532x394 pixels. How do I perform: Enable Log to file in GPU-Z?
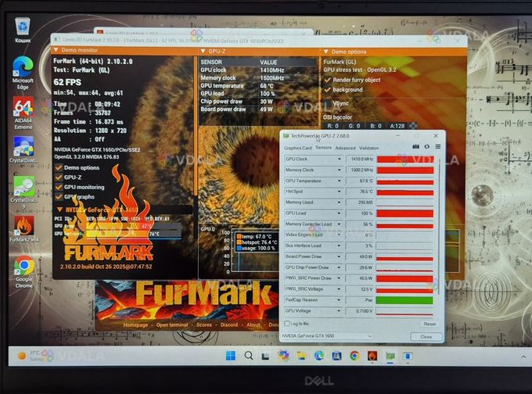[x=287, y=324]
